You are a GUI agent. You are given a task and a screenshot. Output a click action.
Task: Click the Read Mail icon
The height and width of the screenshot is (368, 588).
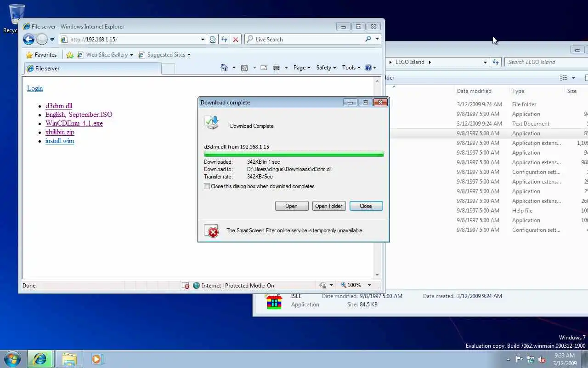(x=264, y=68)
